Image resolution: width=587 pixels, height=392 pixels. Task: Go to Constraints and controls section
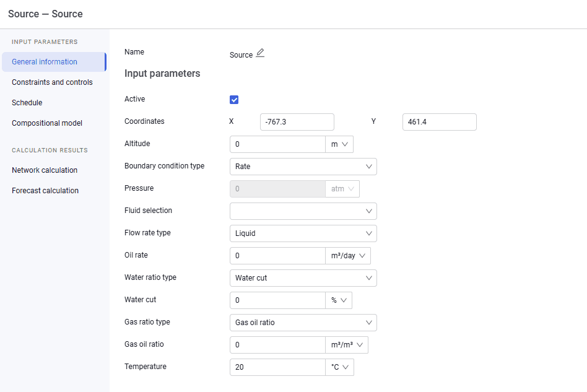point(52,82)
